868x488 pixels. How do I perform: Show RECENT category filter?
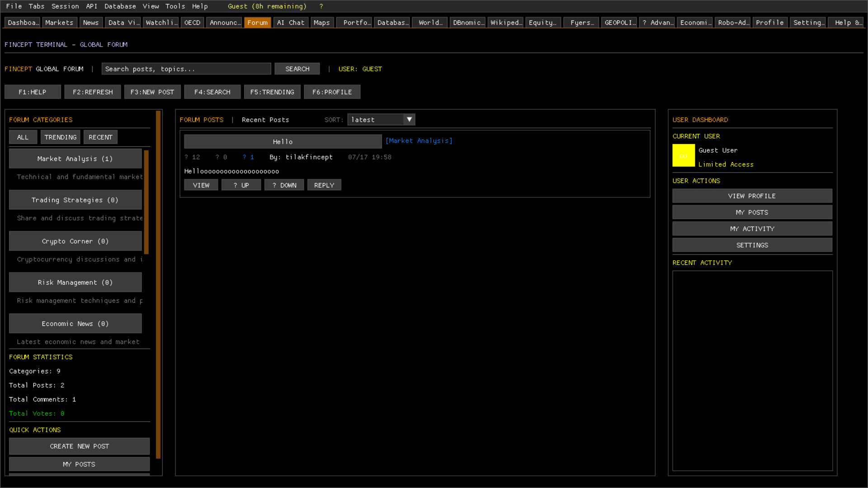coord(100,137)
